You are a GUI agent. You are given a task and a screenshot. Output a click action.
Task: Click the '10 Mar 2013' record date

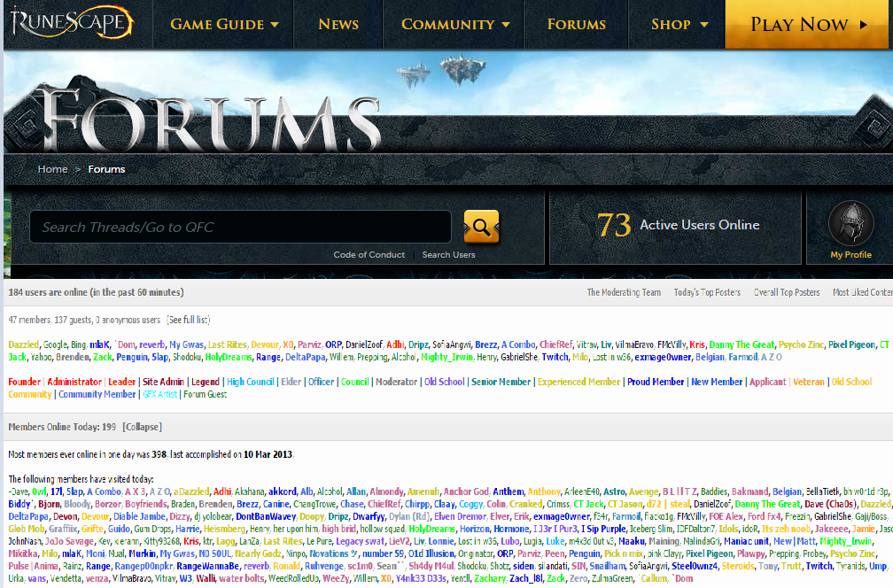tap(268, 455)
